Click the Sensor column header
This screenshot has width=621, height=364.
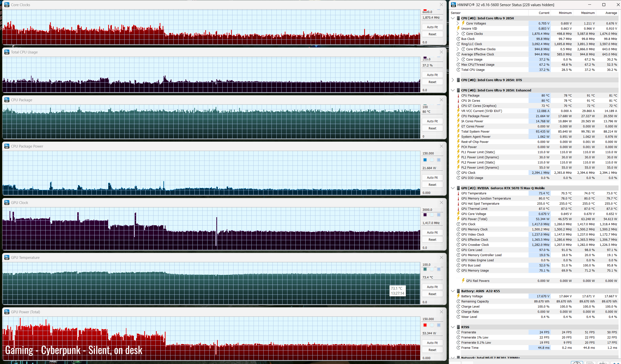pyautogui.click(x=489, y=13)
